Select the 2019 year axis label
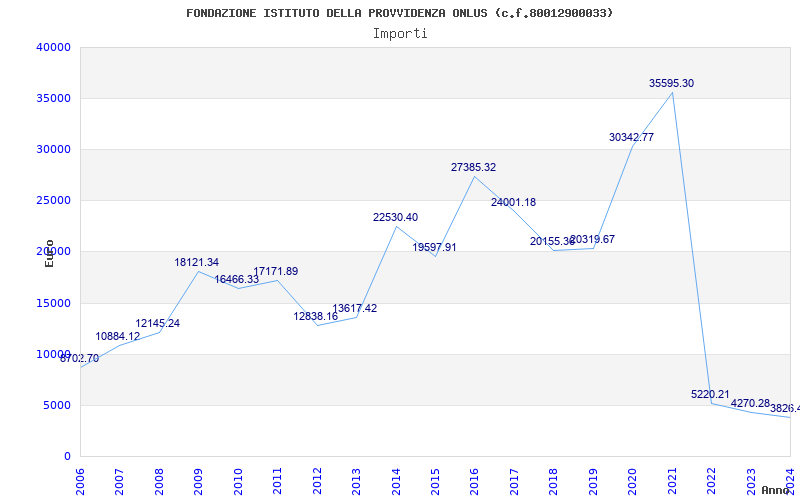Screen dimensions: 800x500 click(x=593, y=482)
